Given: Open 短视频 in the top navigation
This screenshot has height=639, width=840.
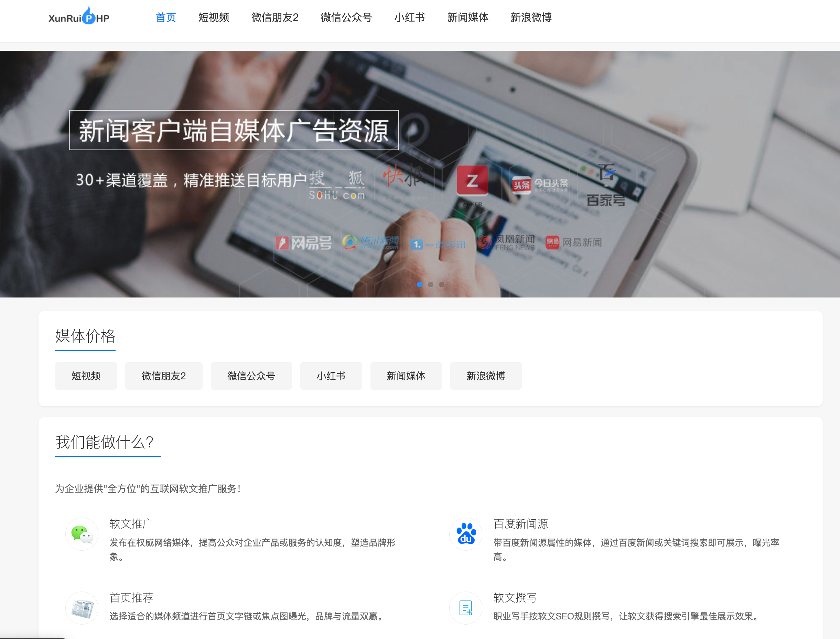Looking at the screenshot, I should [213, 18].
